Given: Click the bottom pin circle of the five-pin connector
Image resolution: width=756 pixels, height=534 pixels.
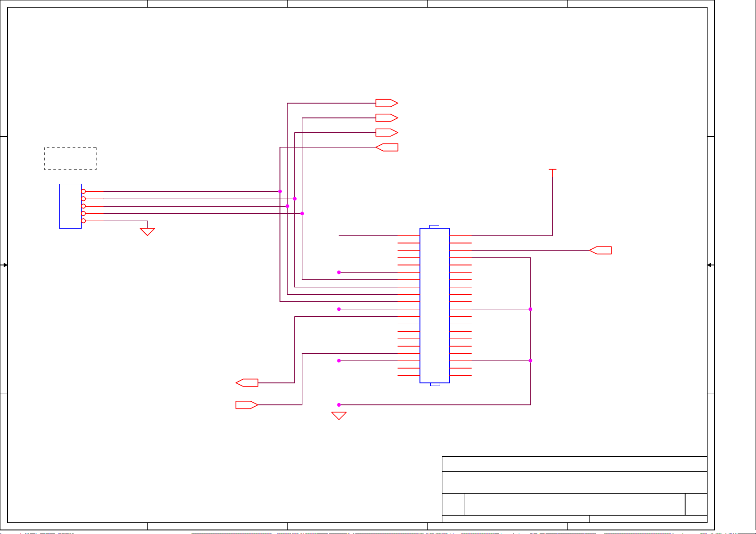Looking at the screenshot, I should click(x=83, y=221).
